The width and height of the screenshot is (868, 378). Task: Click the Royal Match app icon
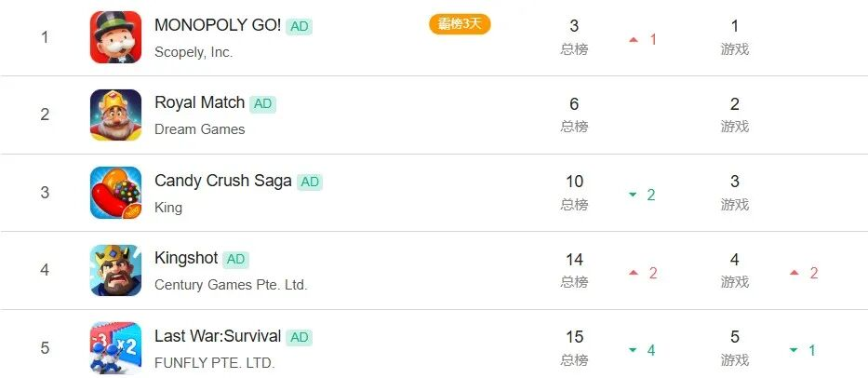[115, 115]
